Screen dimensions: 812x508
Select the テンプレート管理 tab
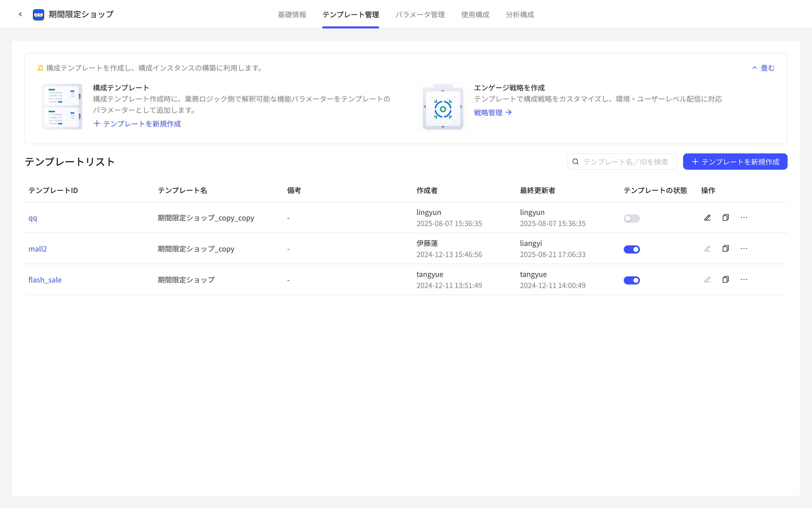[x=351, y=14]
